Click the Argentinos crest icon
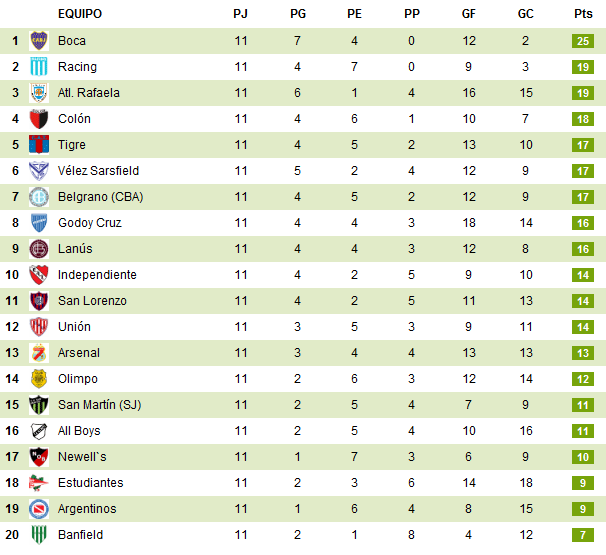Viewport: 606px width, 555px height. pyautogui.click(x=40, y=509)
